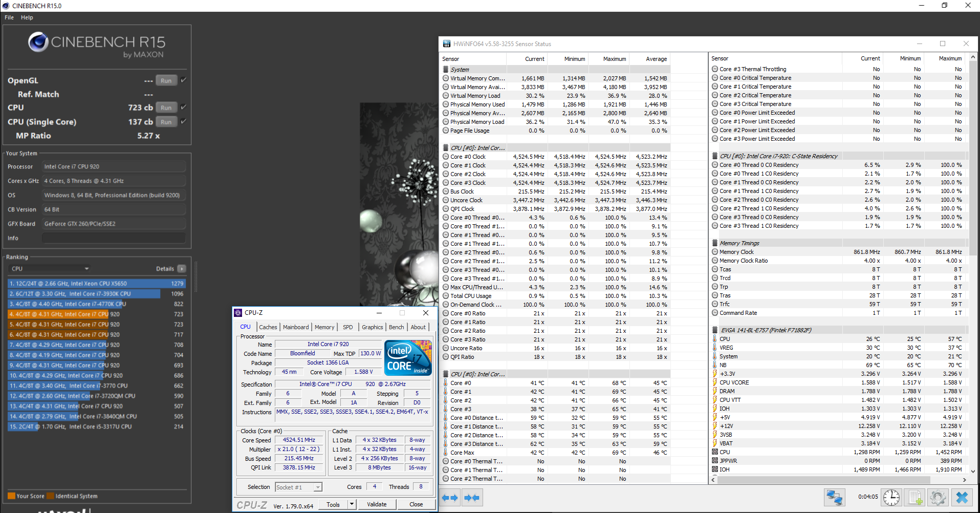Select ranking row Xeon CPU X5650
This screenshot has width=980, height=513.
click(97, 284)
